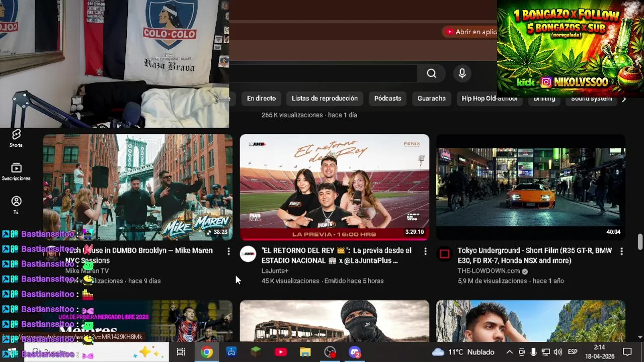Screen dimensions: 644x362
Task: Click the ESP language indicator
Action: [573, 352]
